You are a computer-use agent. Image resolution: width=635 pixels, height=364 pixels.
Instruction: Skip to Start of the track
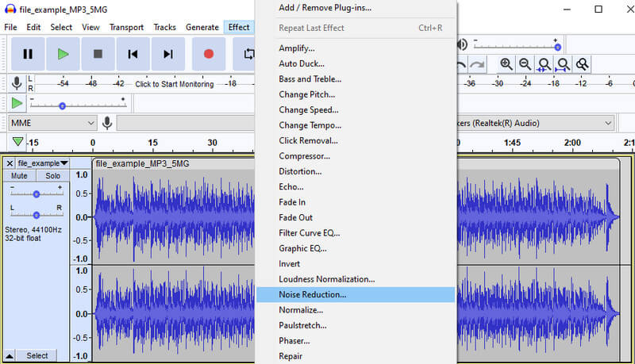133,54
